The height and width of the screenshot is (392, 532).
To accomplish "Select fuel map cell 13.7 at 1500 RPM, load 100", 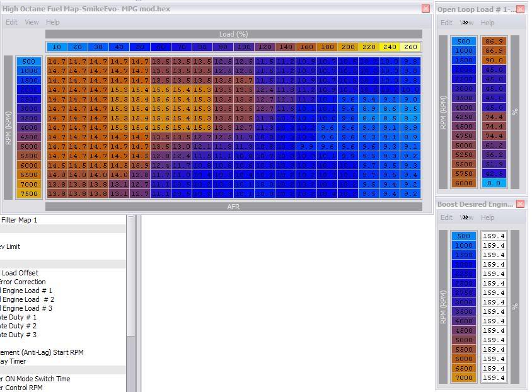I will click(244, 81).
